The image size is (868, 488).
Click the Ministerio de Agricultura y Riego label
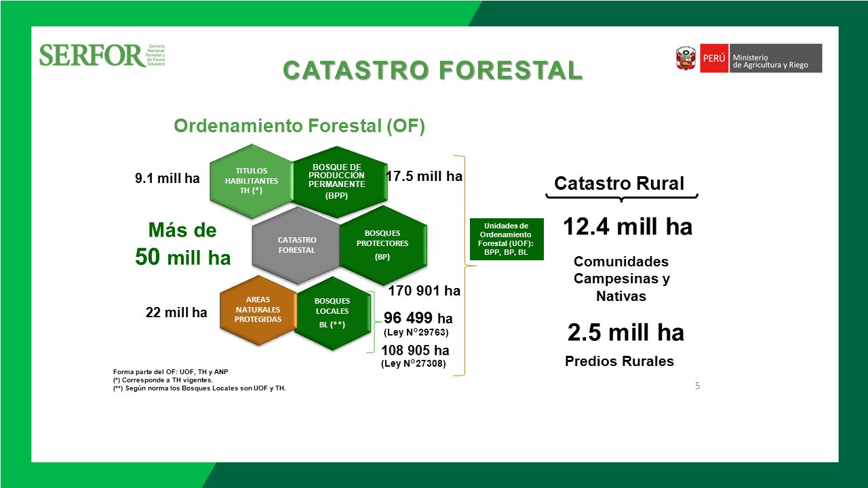click(775, 58)
